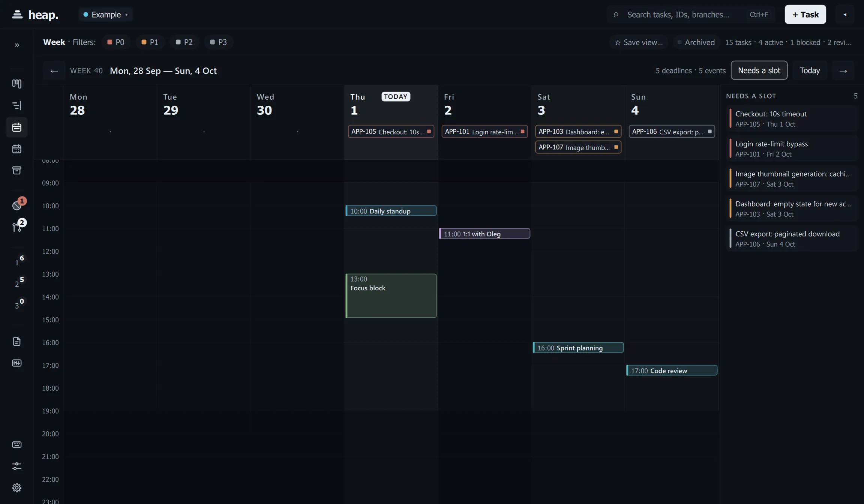Select Login rate-limit bypass in Needs a slot

coord(792,148)
